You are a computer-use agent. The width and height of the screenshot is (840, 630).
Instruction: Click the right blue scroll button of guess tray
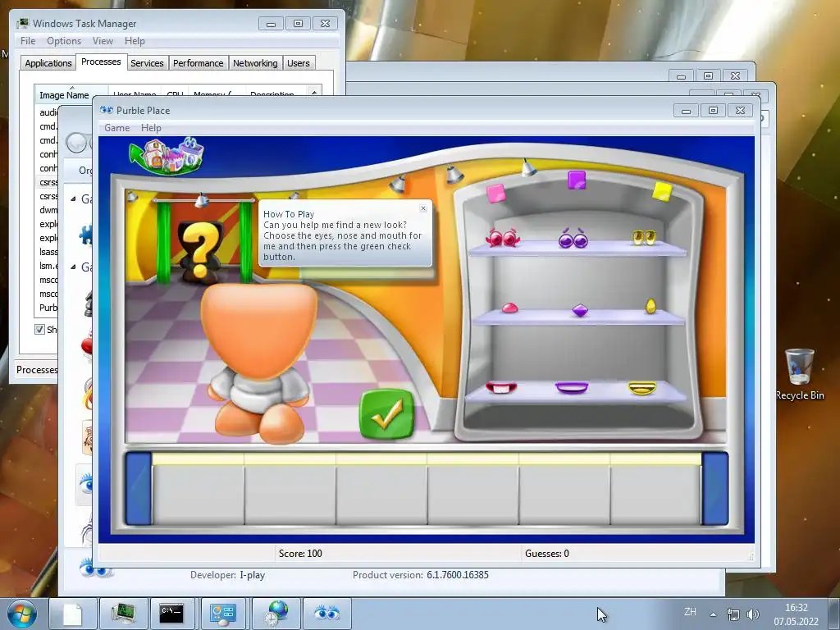pyautogui.click(x=715, y=488)
